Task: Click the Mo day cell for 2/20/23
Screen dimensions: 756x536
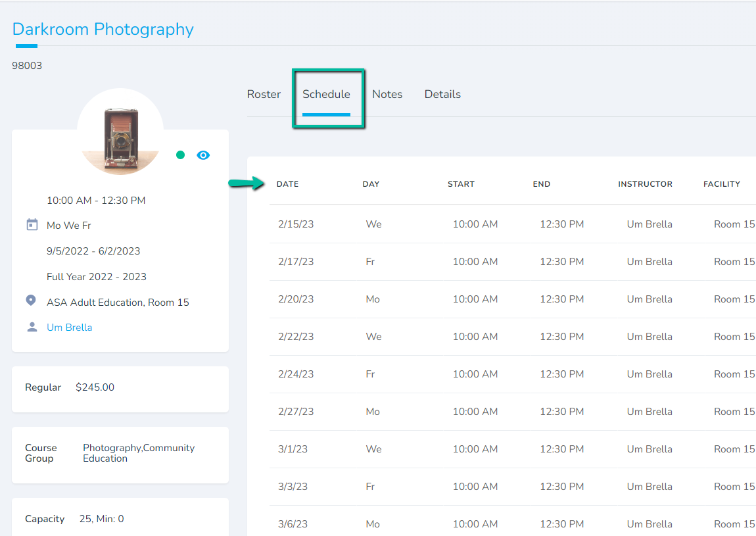Action: click(x=373, y=299)
